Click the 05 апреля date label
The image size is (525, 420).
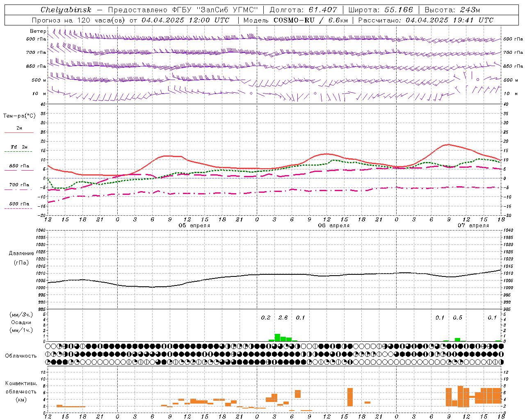[194, 226]
